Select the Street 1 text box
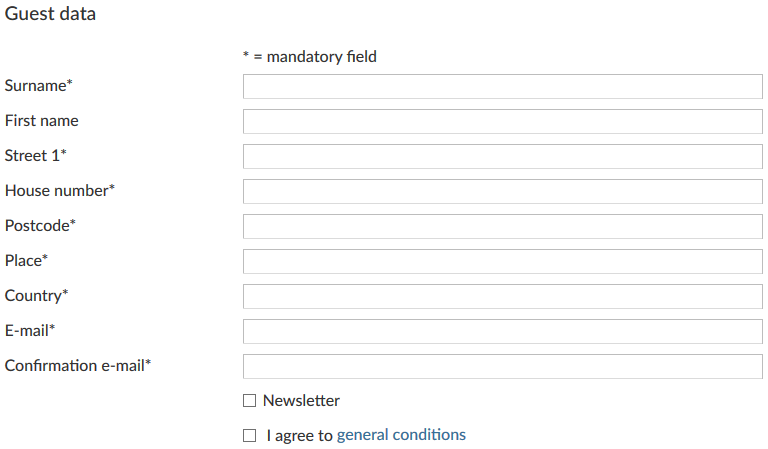This screenshot has height=449, width=768. 502,156
